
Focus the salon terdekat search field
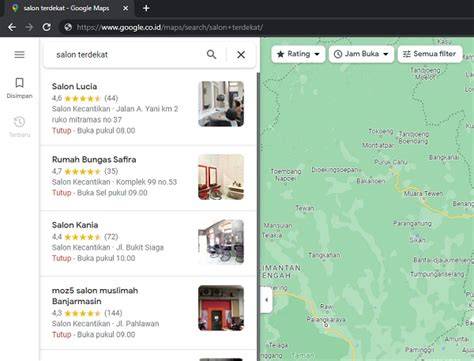tap(127, 54)
